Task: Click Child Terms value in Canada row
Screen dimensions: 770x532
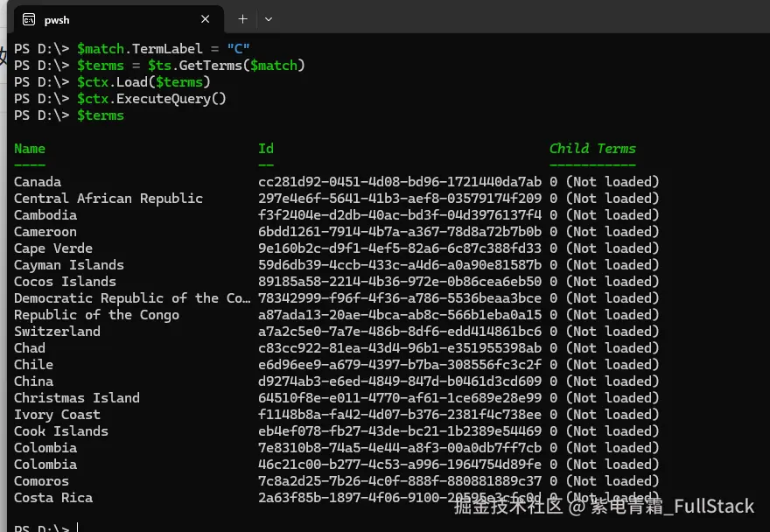Action: [x=605, y=182]
